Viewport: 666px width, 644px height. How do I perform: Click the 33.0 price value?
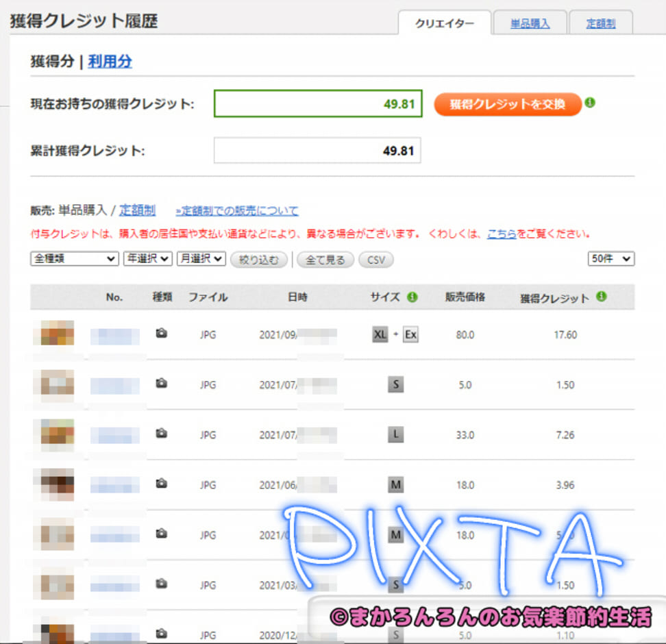tap(465, 435)
